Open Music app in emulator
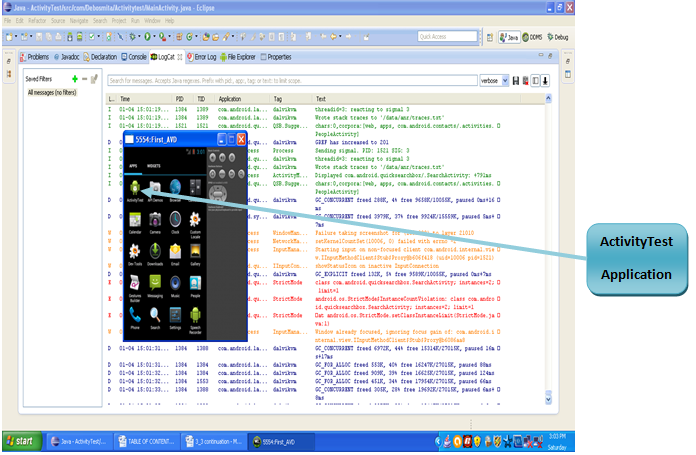 175,286
